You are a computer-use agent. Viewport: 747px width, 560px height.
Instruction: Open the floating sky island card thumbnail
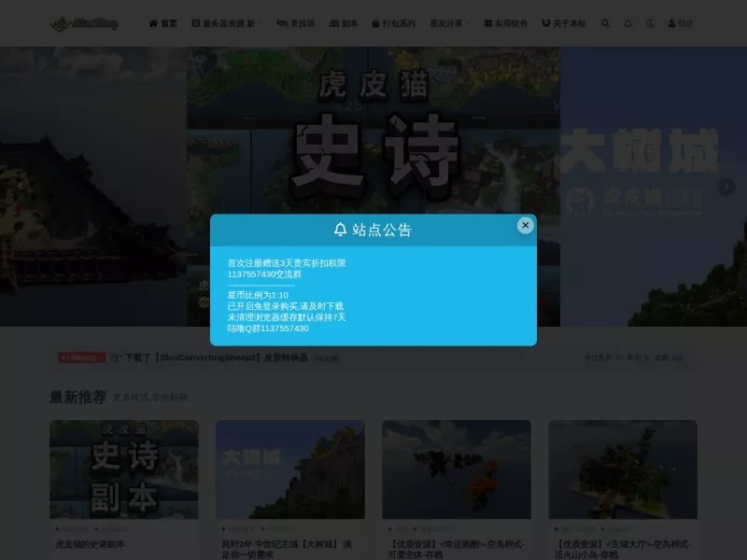(x=457, y=469)
